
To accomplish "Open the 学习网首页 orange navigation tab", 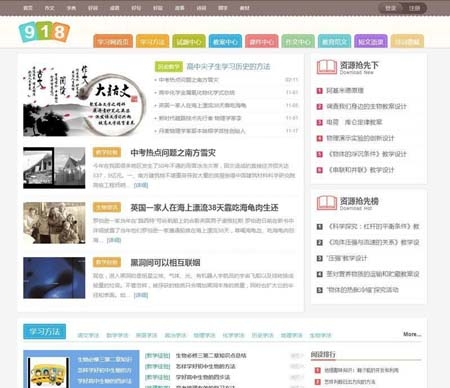I will click(113, 41).
